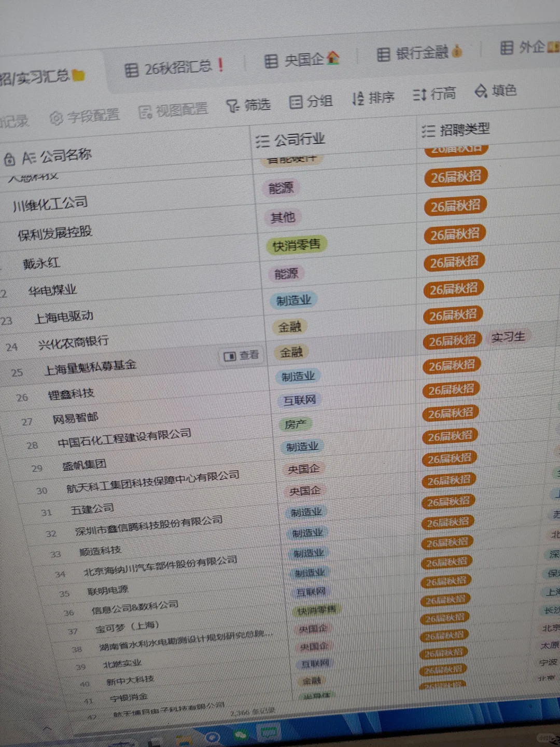Image resolution: width=560 pixels, height=747 pixels.
Task: Click row number 30
Action: click(x=42, y=491)
